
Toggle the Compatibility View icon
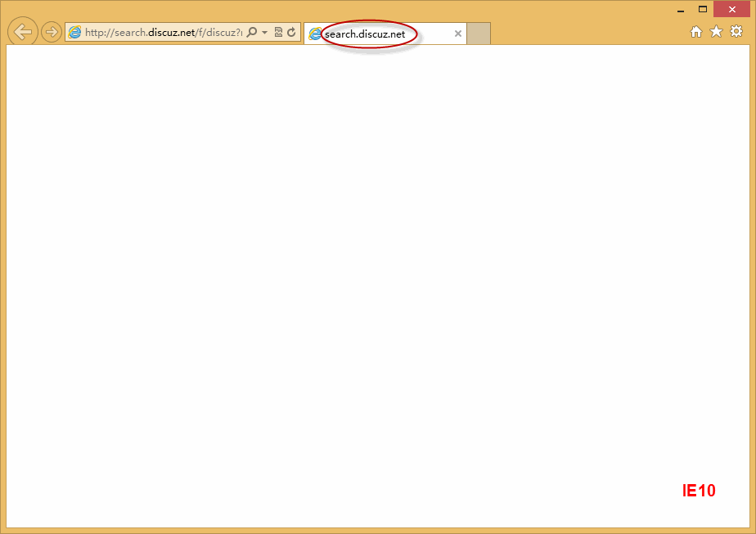pyautogui.click(x=278, y=32)
